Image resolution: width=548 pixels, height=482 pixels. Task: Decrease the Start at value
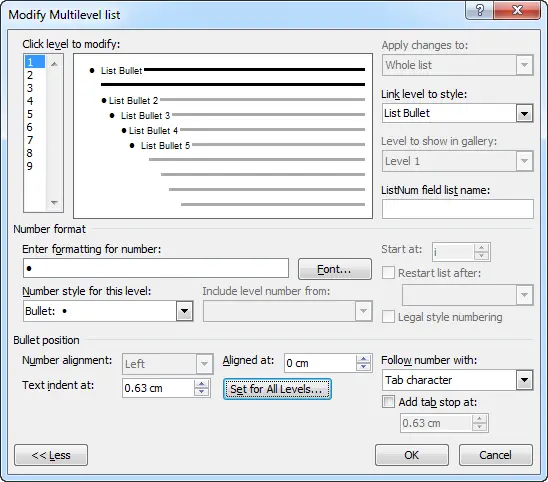click(x=482, y=256)
